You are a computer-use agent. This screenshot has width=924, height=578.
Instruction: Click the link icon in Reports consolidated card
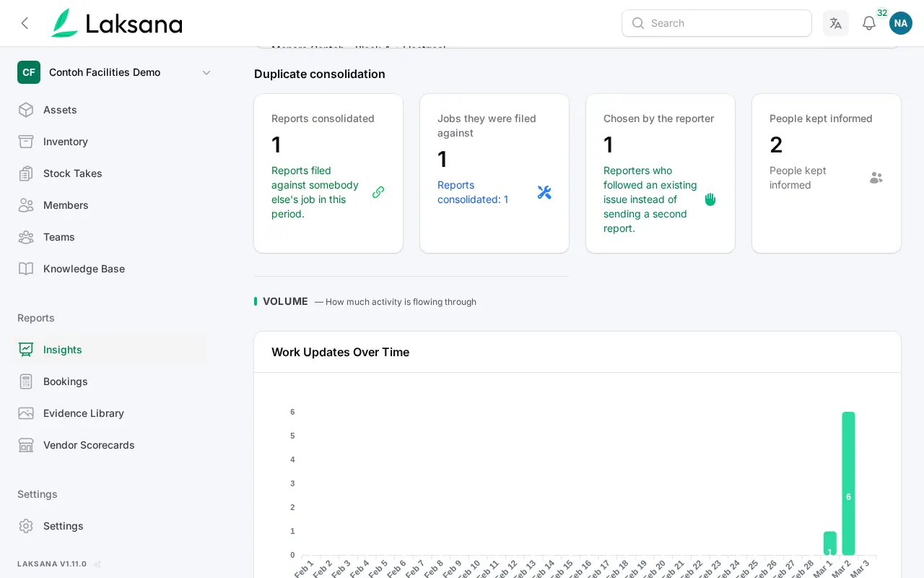click(378, 192)
